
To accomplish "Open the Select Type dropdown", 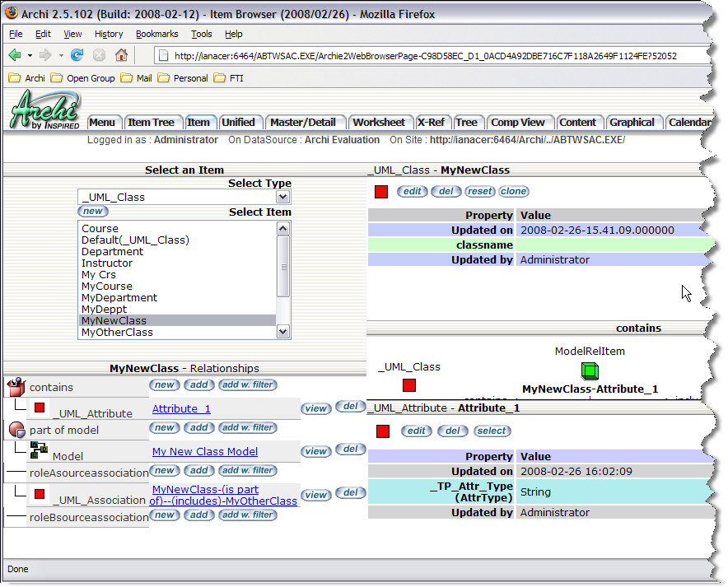I will click(283, 197).
